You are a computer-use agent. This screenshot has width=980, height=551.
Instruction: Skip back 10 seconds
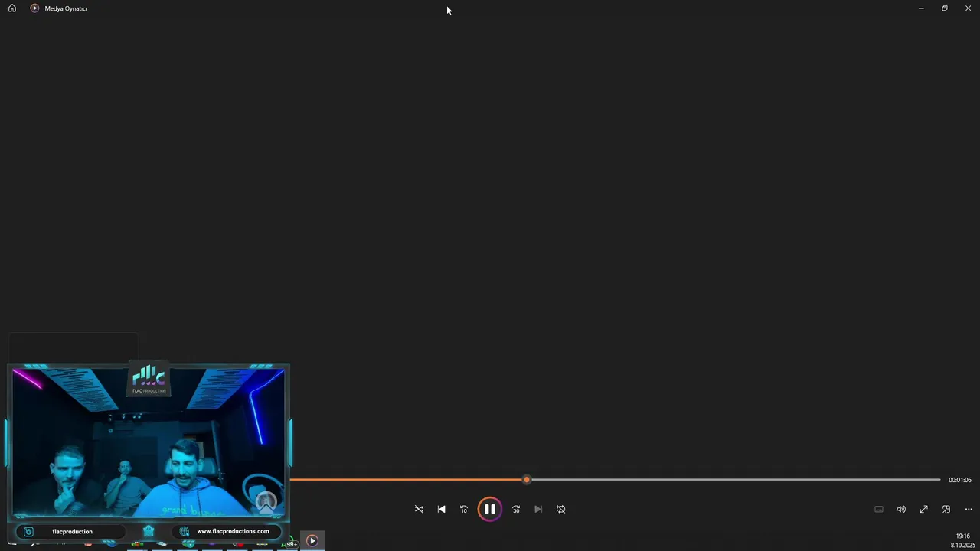pyautogui.click(x=463, y=509)
